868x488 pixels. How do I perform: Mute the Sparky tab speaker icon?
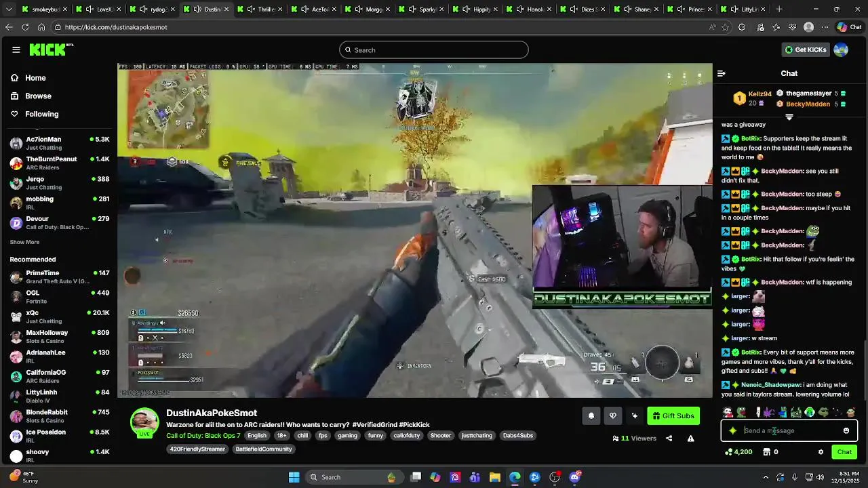click(x=412, y=9)
